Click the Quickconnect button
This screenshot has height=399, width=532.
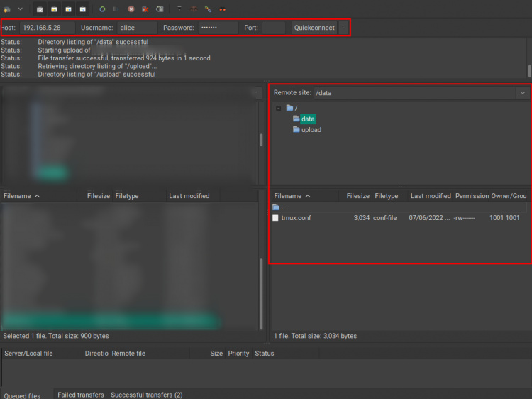click(x=314, y=28)
